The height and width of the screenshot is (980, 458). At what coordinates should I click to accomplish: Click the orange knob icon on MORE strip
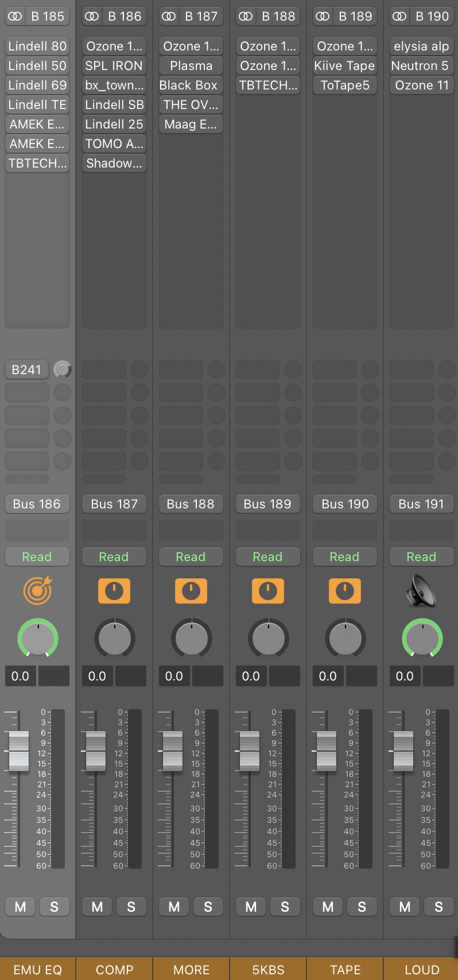tap(191, 591)
